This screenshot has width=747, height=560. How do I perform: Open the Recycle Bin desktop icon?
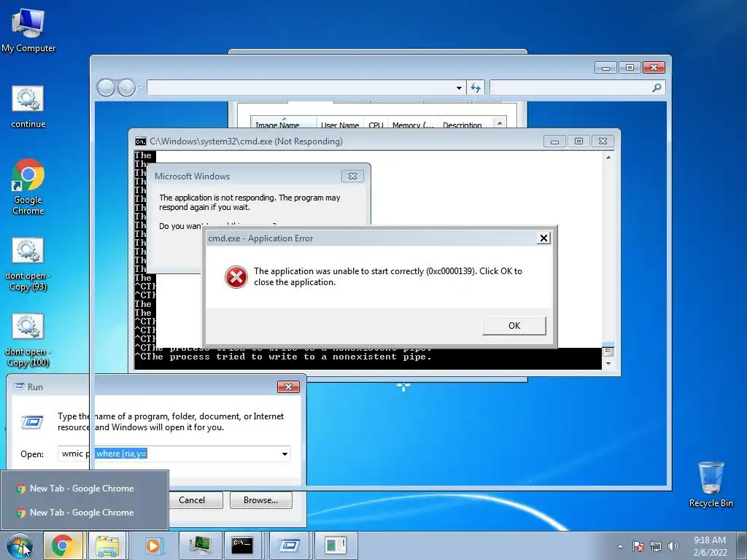(711, 484)
